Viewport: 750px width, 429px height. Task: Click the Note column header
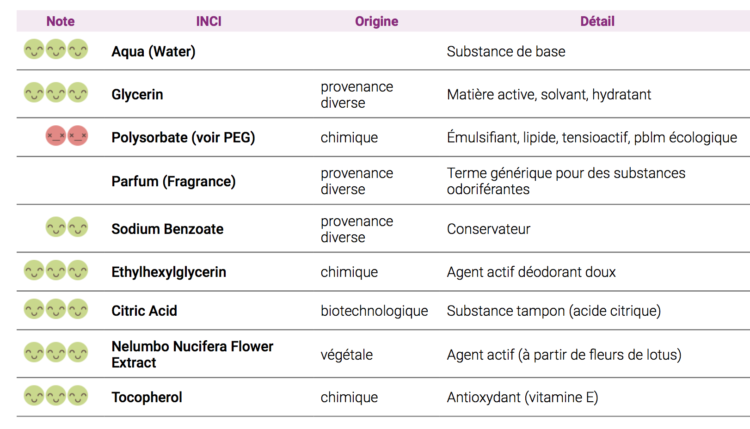pyautogui.click(x=60, y=21)
